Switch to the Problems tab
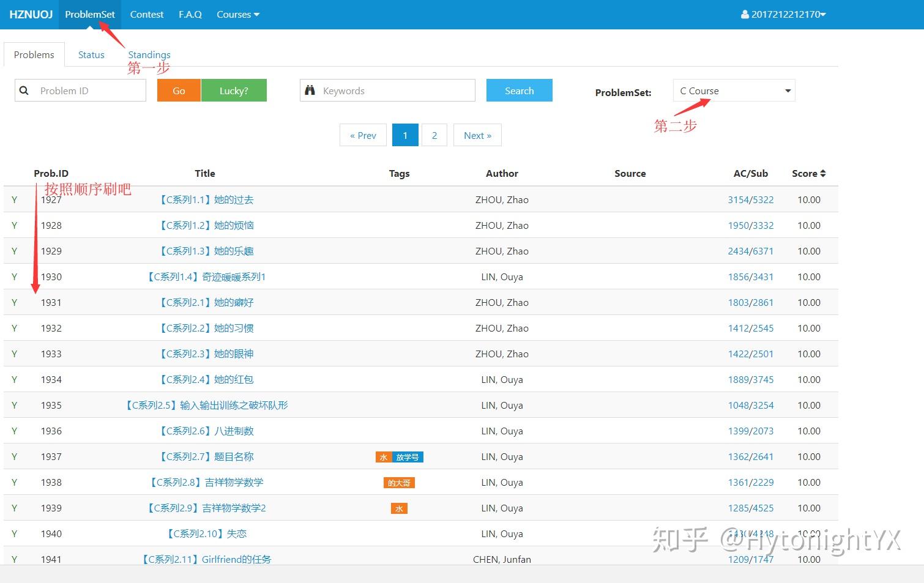924x583 pixels. 34,54
